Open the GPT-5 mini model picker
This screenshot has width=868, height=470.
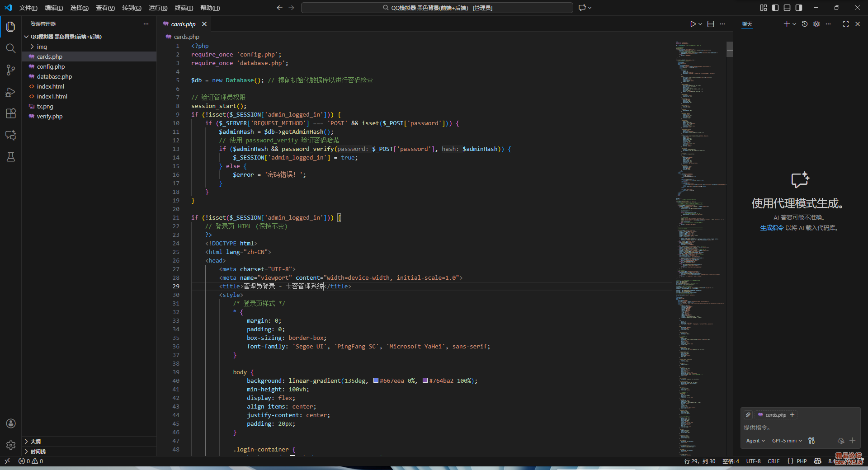(787, 441)
